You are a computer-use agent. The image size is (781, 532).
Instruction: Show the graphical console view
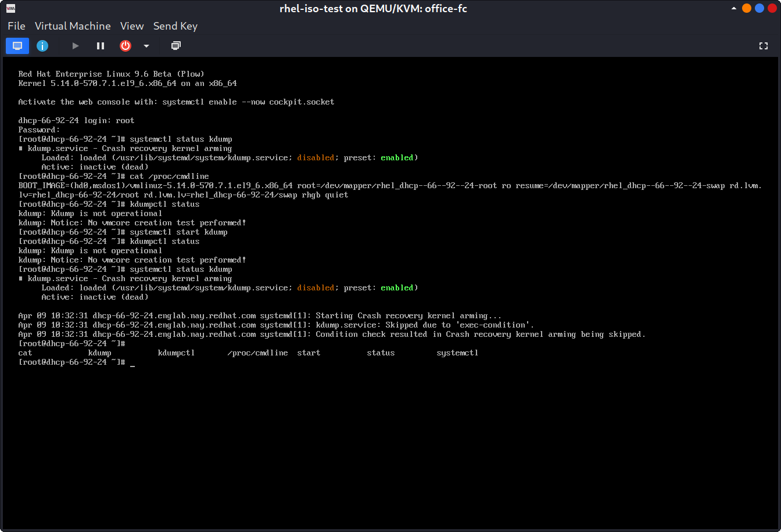click(17, 46)
